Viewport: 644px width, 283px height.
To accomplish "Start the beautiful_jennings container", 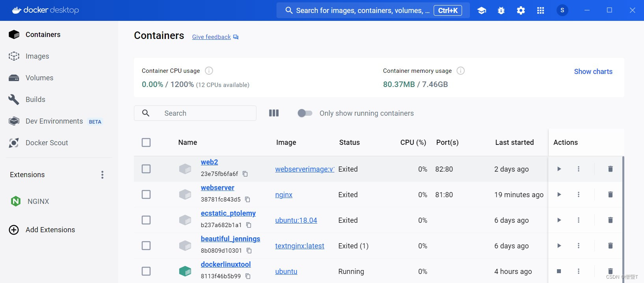I will pos(559,246).
